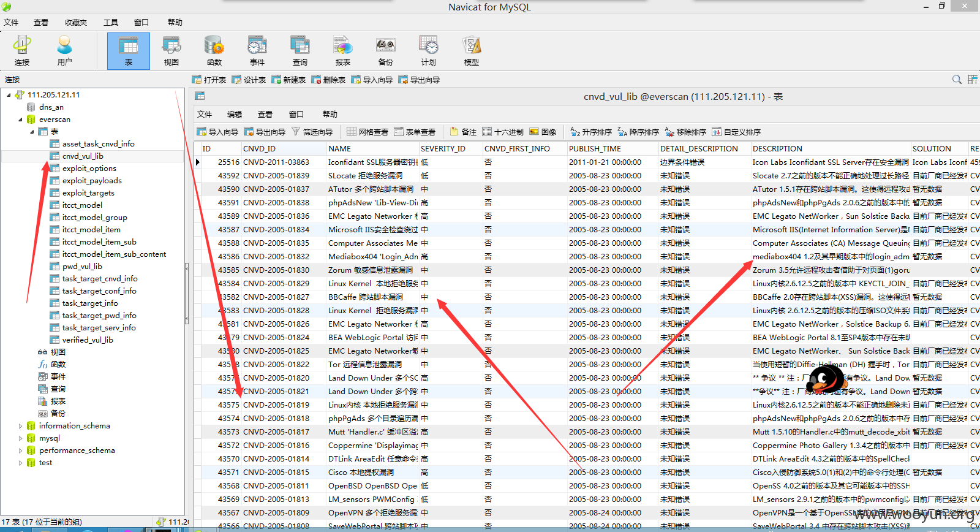Click the 图像 (Image) button

point(543,132)
